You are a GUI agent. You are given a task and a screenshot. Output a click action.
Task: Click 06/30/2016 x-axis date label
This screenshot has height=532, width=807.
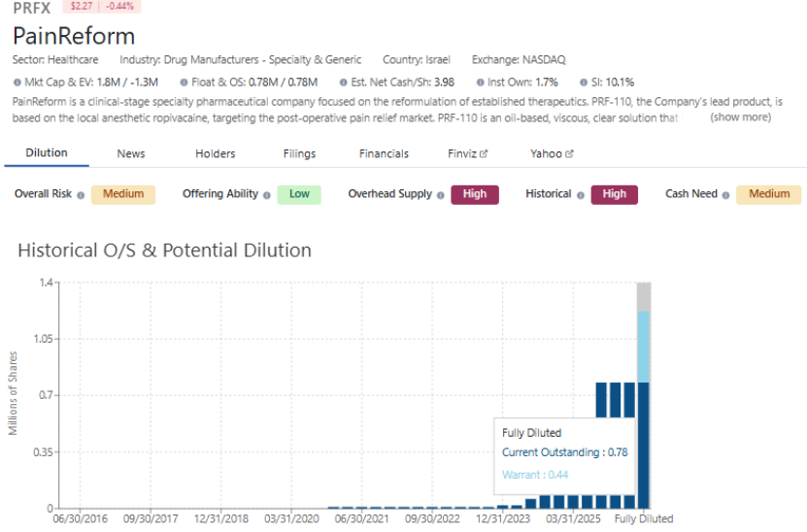coord(81,518)
